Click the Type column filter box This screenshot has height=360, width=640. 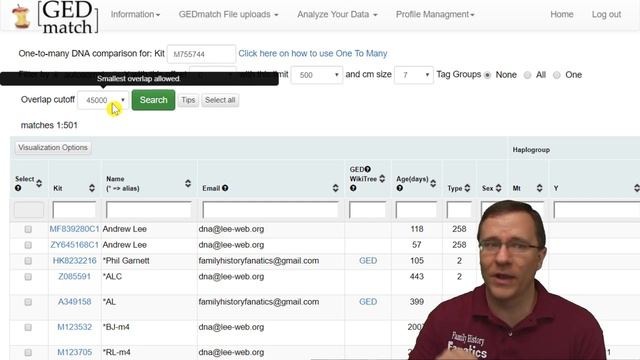tap(459, 210)
